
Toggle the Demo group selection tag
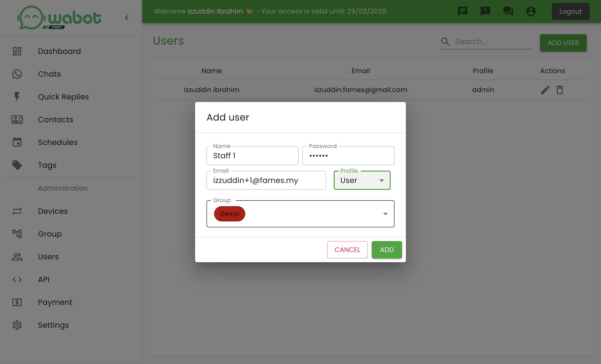[x=229, y=213]
